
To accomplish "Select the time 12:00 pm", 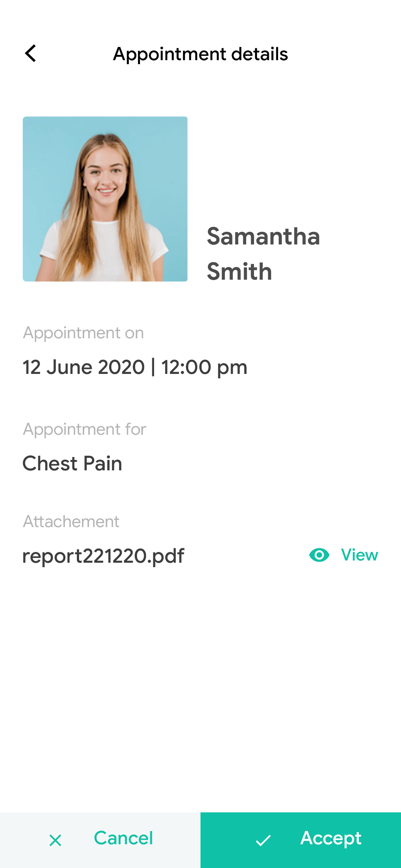I will (x=204, y=367).
